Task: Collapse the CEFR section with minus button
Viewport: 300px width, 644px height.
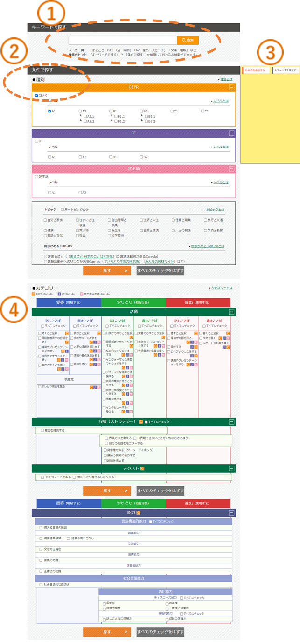Action: point(231,87)
